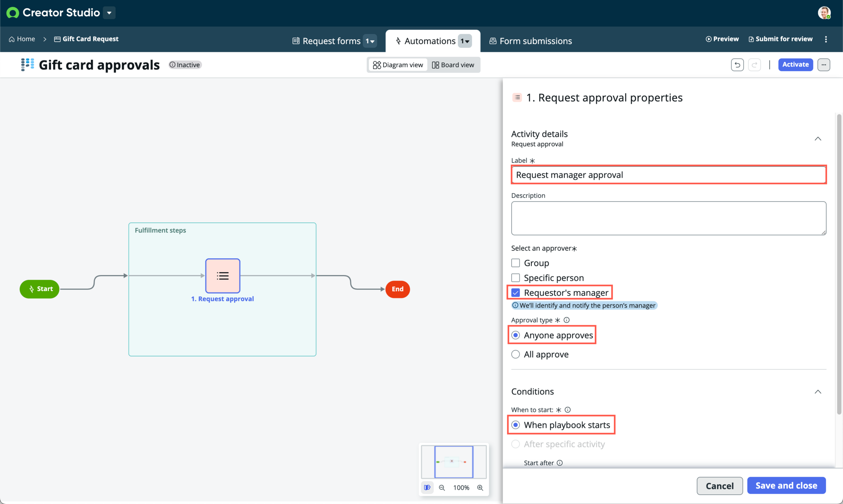Check the Specific person checkbox
Image resolution: width=843 pixels, height=504 pixels.
tap(515, 278)
